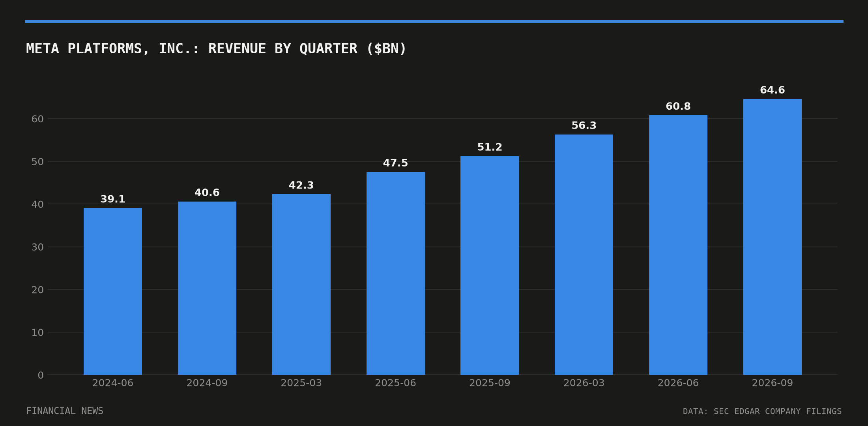Click the FINANCIAL NEWS footer text
Image resolution: width=868 pixels, height=426 pixels.
pos(65,411)
